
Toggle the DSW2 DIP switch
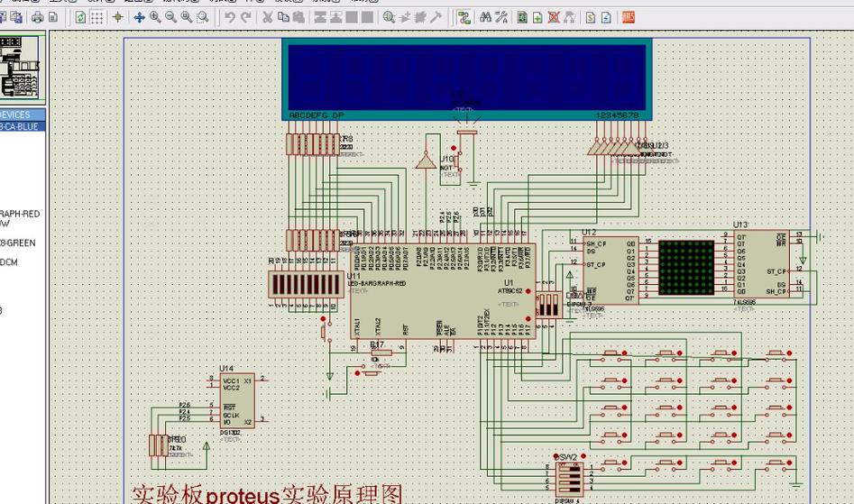point(570,478)
